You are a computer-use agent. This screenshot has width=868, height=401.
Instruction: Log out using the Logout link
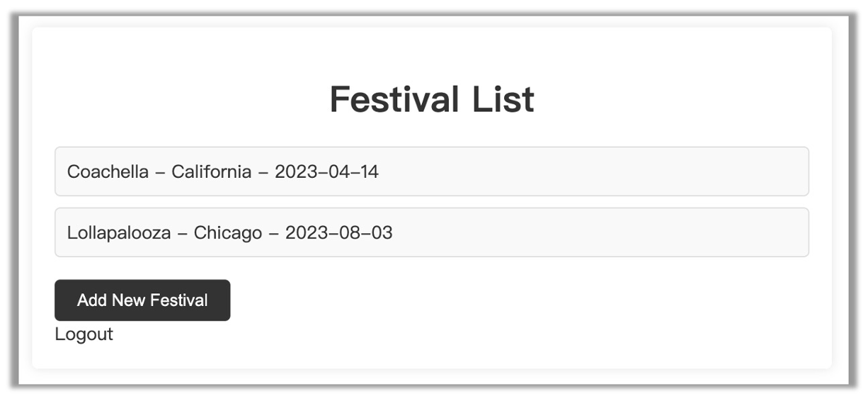coord(84,334)
